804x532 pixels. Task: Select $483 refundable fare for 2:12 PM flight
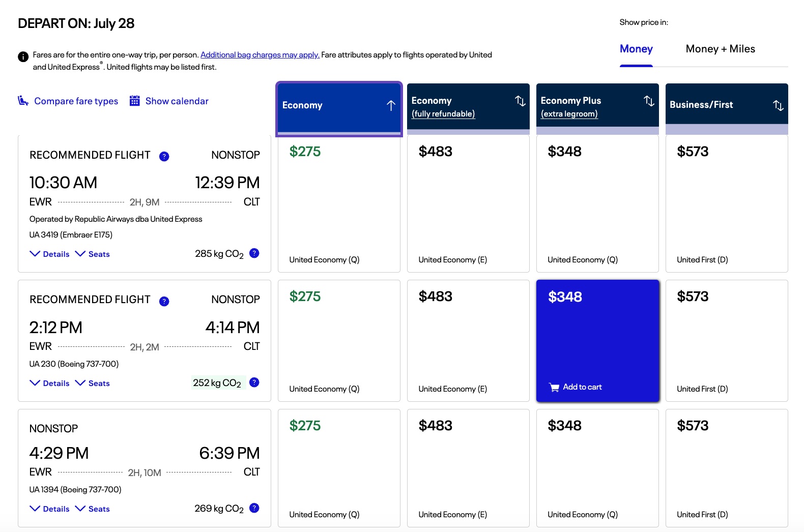(x=468, y=341)
